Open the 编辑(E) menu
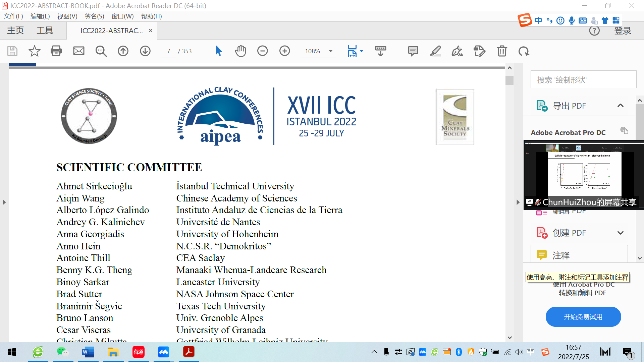Screen dimensions: 644x362 pos(40,16)
